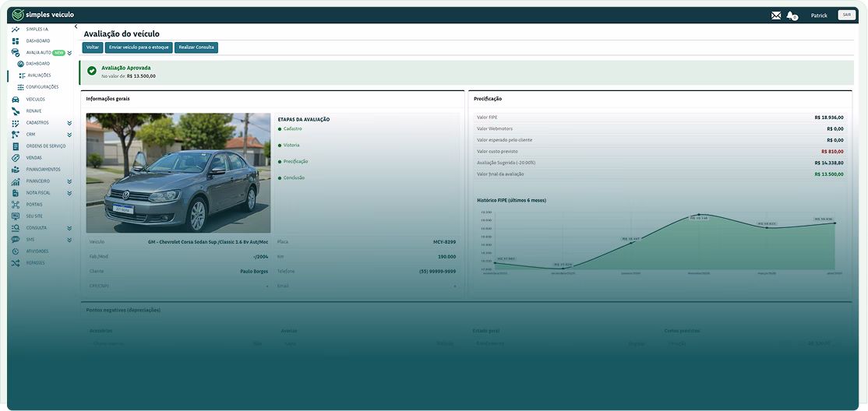Click the Simples I.A. sidebar icon

pyautogui.click(x=16, y=29)
